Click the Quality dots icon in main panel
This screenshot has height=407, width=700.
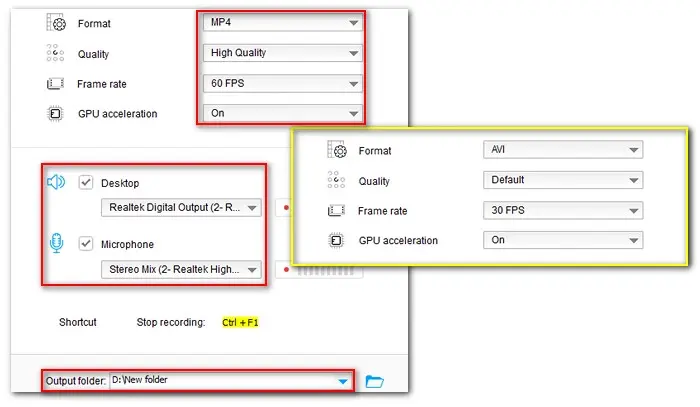[x=55, y=53]
